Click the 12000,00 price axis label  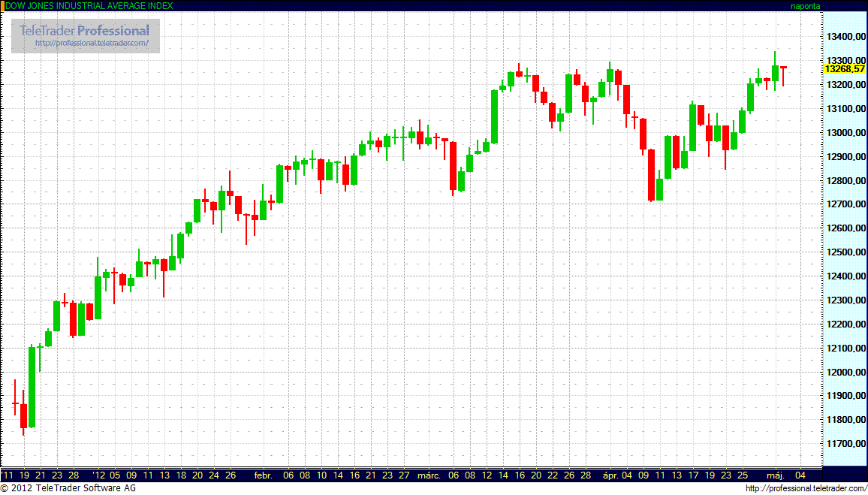846,372
